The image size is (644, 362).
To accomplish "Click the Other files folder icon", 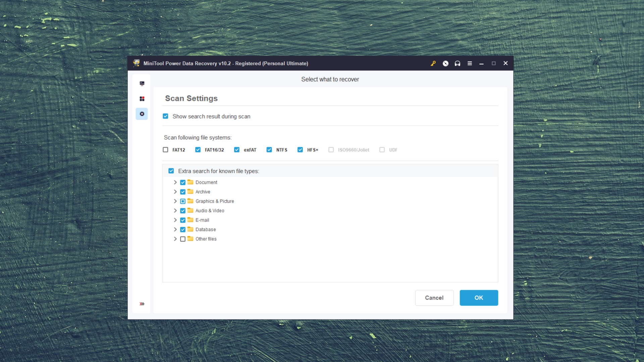I will (x=191, y=238).
